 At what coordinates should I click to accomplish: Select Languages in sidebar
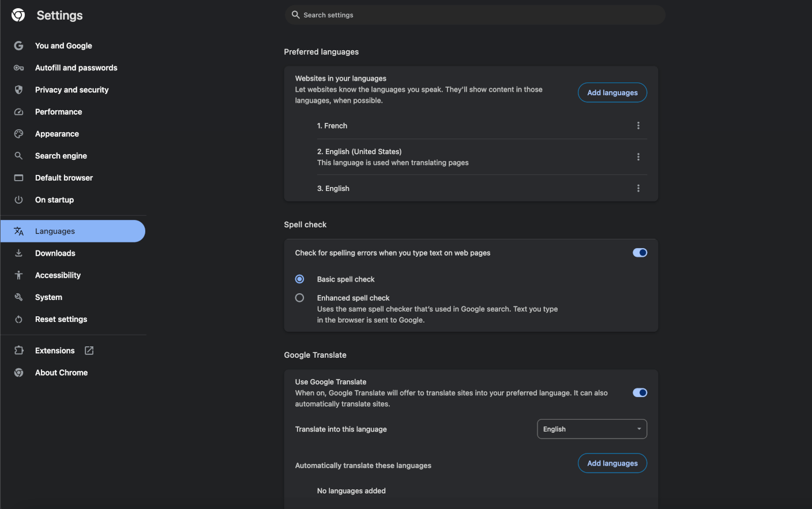pos(73,231)
